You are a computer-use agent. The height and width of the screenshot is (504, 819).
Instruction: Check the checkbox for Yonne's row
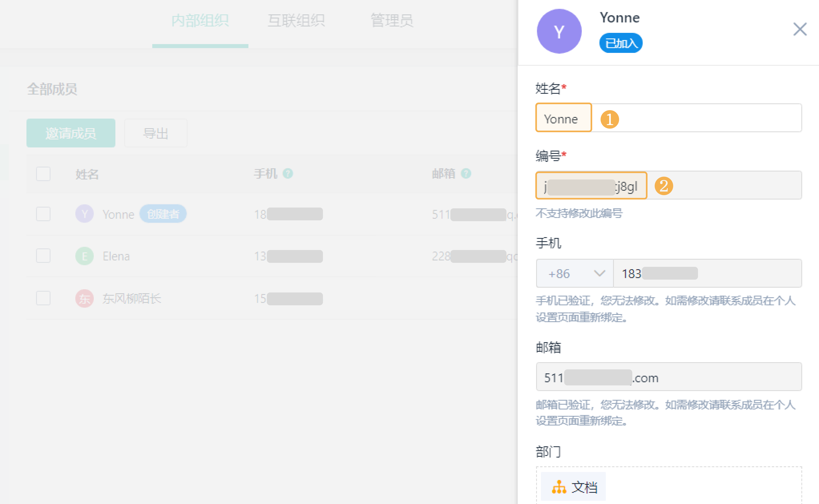43,214
